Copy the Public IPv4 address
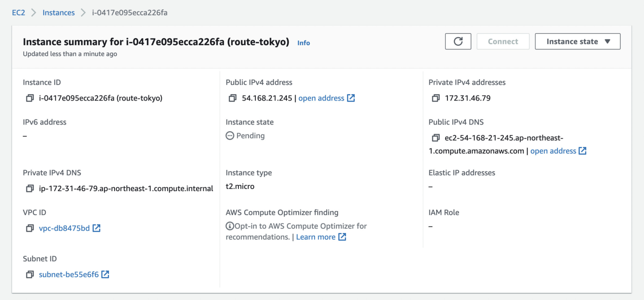The height and width of the screenshot is (300, 644). [233, 98]
